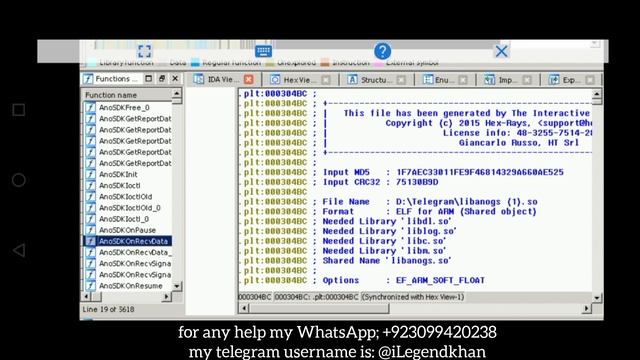Click the File Name libanogs line
This screenshot has width=640, height=360.
430,202
